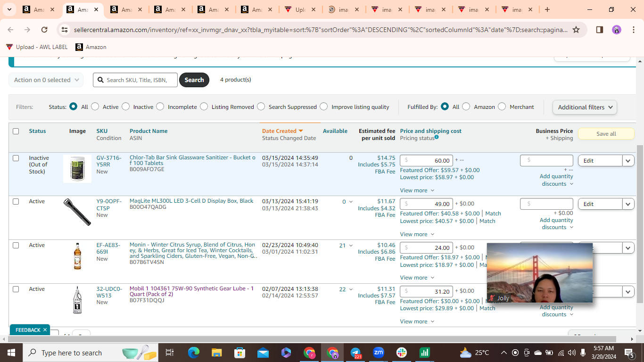Open the Action on 0 selected dropdown
The width and height of the screenshot is (644, 362).
(x=46, y=80)
